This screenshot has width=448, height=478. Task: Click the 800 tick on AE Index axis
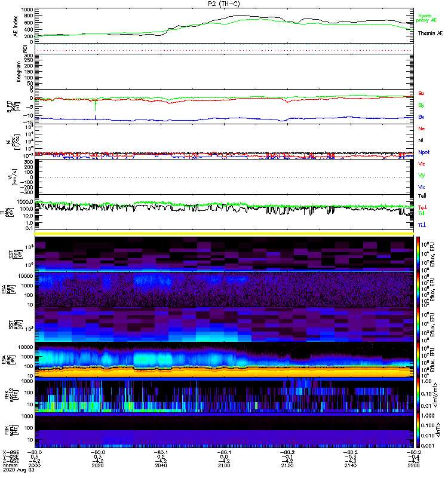(x=29, y=16)
